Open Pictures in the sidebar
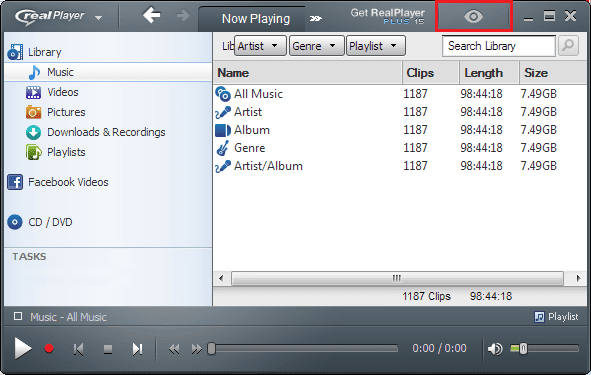Screen dimensions: 591x375 coord(56,112)
